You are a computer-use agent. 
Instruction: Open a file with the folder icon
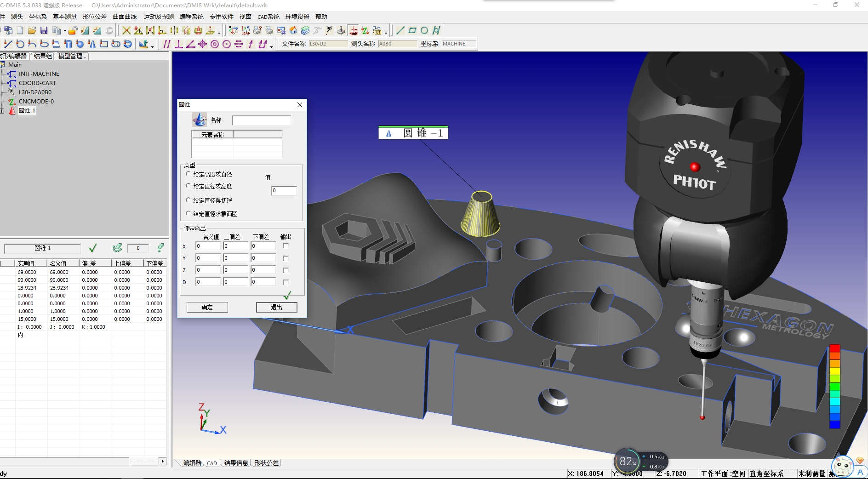(x=32, y=30)
